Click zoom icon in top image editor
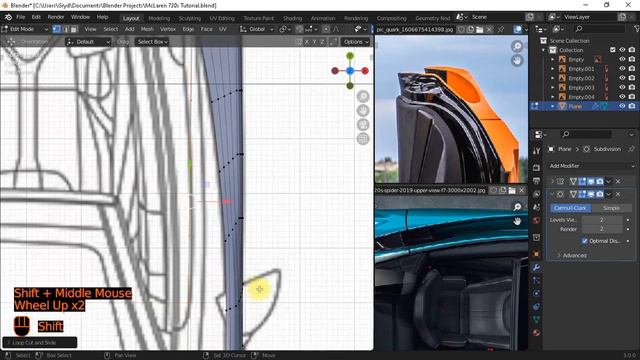Viewport: 640px width, 360px height. click(517, 46)
